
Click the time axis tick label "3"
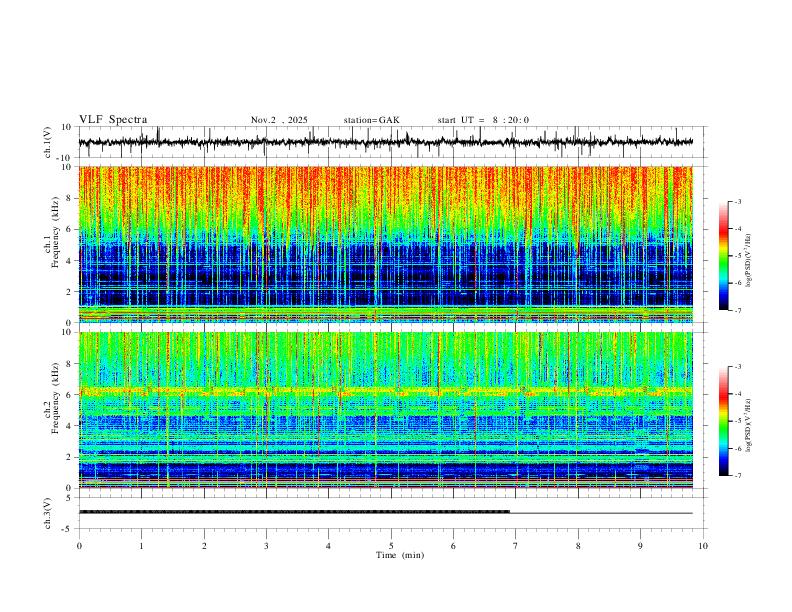click(x=267, y=546)
